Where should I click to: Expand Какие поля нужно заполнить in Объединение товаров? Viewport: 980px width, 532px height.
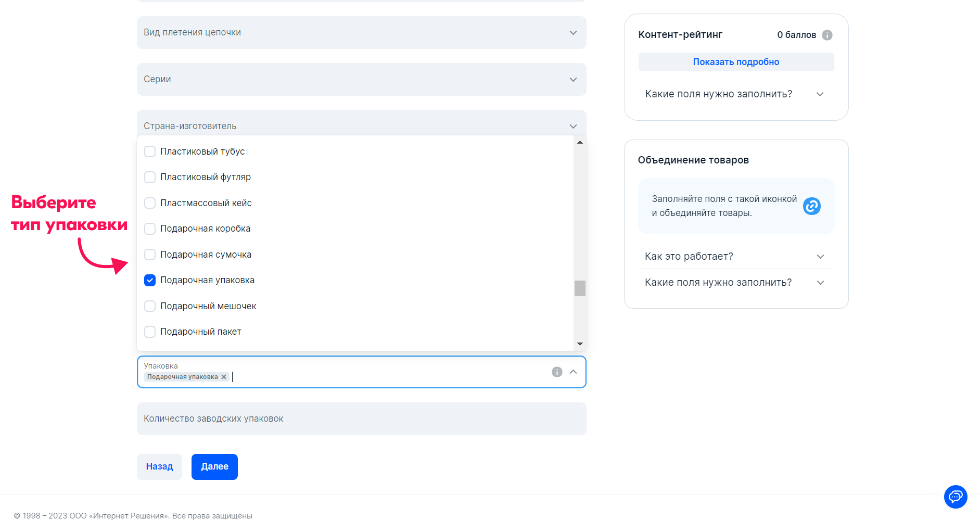[736, 283]
